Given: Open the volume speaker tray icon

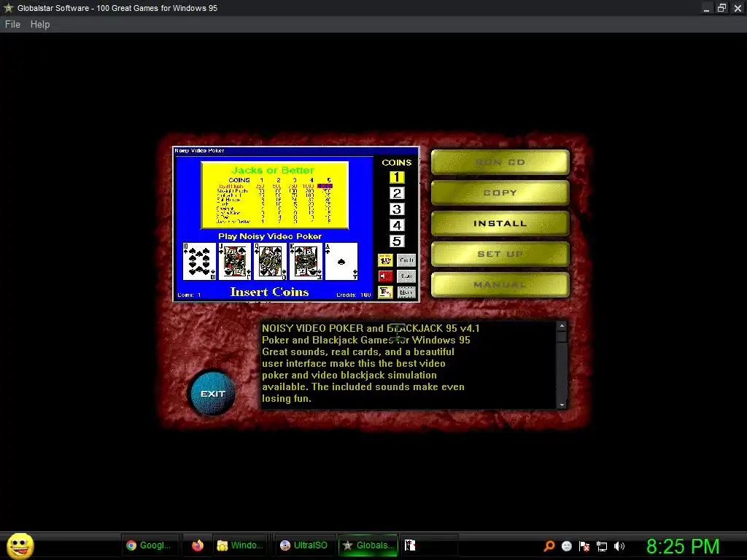Looking at the screenshot, I should click(x=619, y=546).
